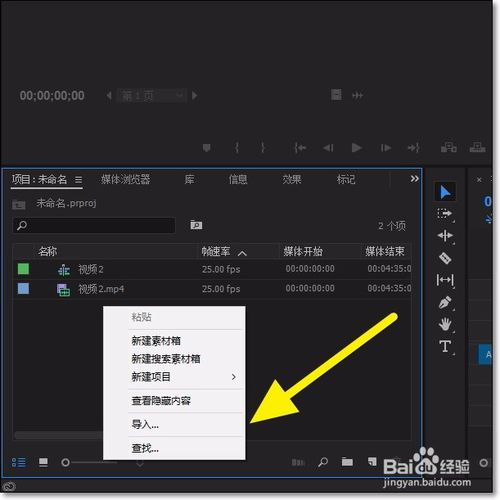Switch to the 标记 tab
The image size is (500, 500).
pyautogui.click(x=346, y=179)
